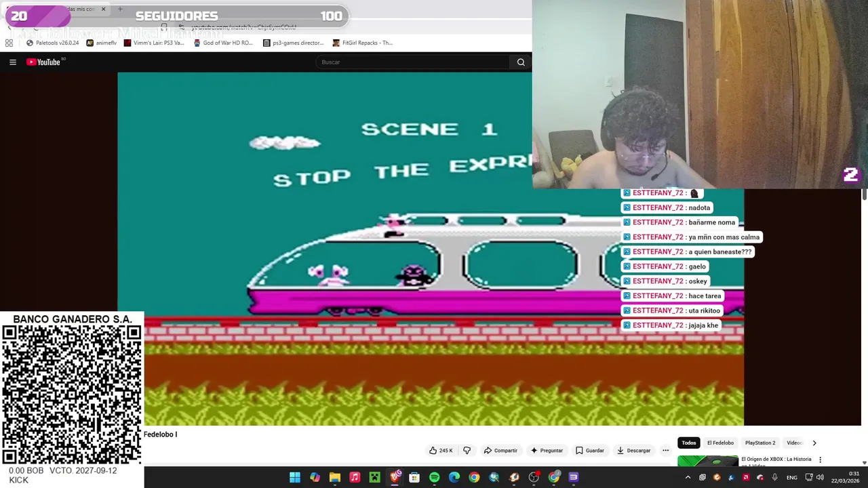Open the OBS Studio taskbar icon

534,478
